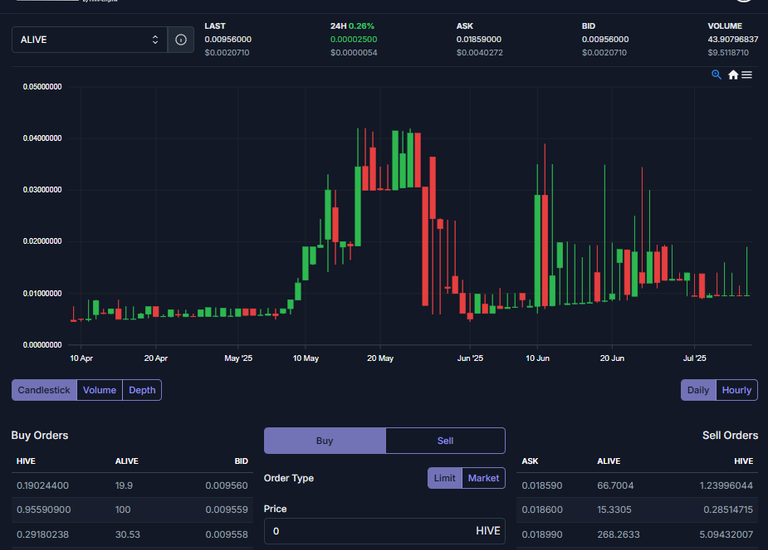This screenshot has width=768, height=550.
Task: Switch to the Volume chart tab
Action: coord(99,390)
